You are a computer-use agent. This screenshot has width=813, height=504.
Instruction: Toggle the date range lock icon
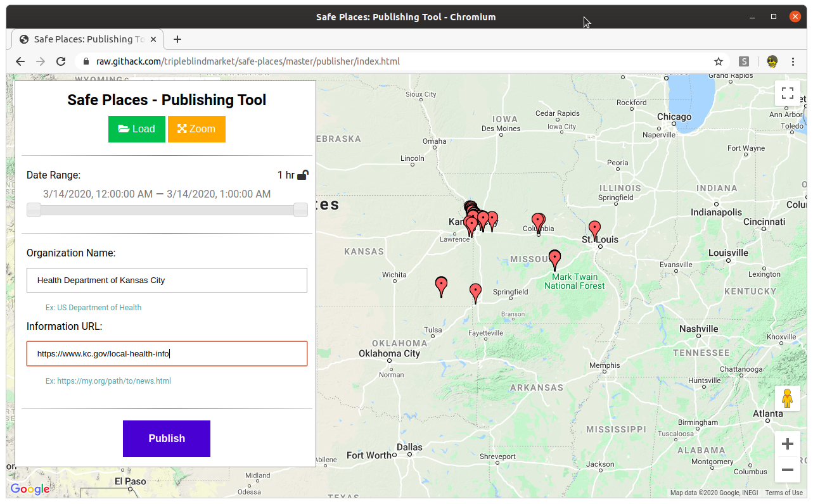[x=303, y=175]
